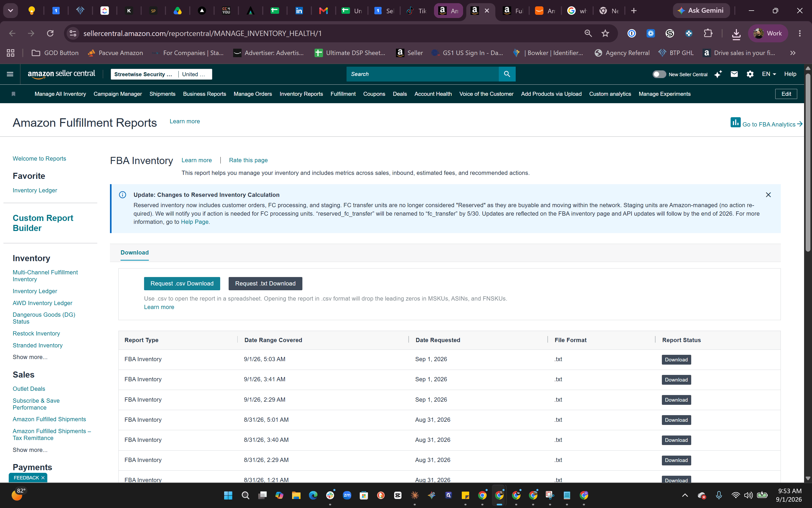Open the Chrome three-dot menu
This screenshot has height=508, width=812.
[800, 33]
